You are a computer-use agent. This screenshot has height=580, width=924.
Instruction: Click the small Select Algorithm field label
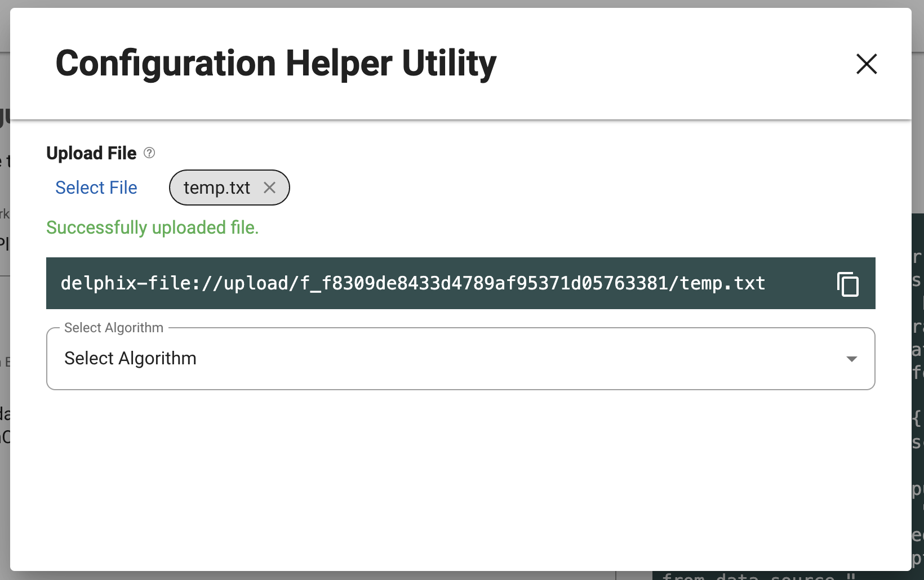[x=114, y=328]
